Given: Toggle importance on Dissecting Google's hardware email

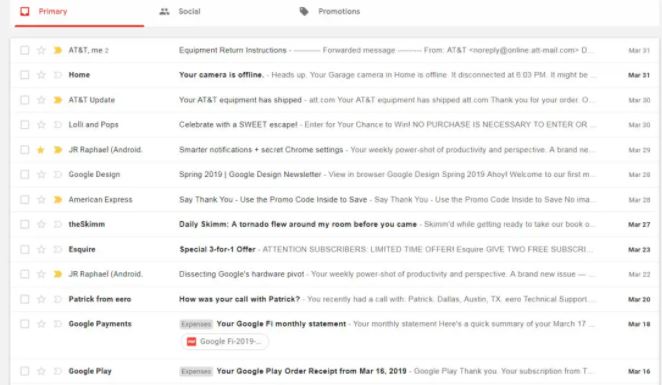Looking at the screenshot, I should tap(58, 274).
